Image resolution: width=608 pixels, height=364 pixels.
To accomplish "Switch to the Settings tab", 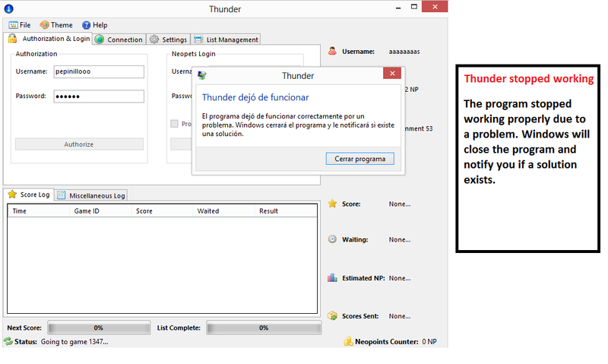I will [168, 40].
